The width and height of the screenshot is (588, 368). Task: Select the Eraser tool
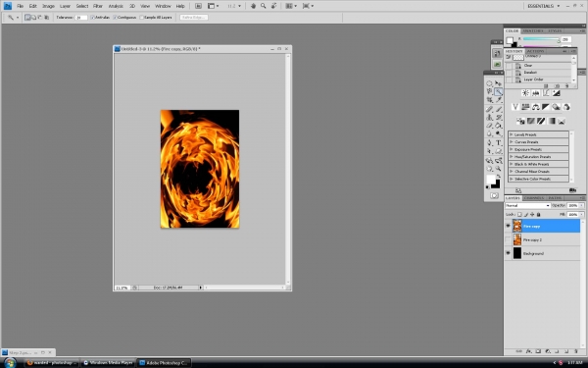click(x=489, y=126)
